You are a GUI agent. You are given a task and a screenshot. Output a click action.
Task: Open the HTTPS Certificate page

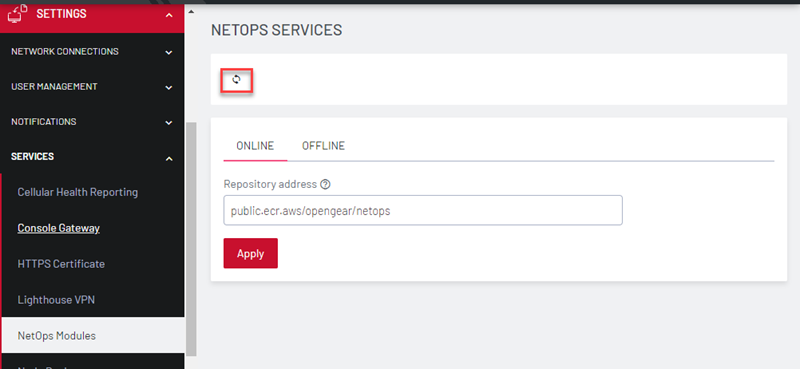tap(61, 264)
